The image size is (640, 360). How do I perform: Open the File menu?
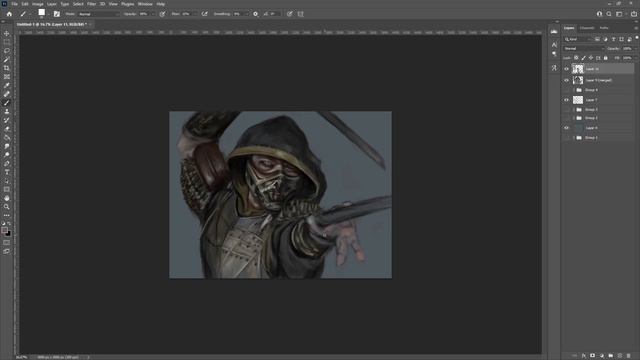14,4
